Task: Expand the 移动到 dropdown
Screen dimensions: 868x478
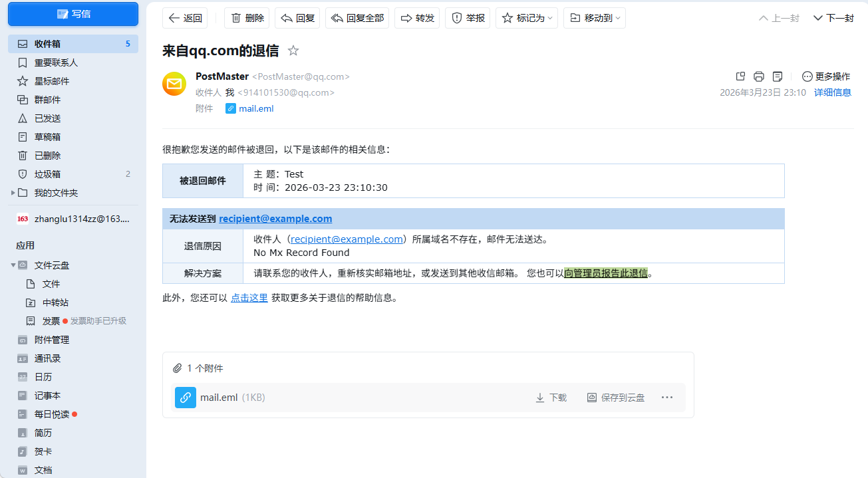Action: tap(595, 18)
